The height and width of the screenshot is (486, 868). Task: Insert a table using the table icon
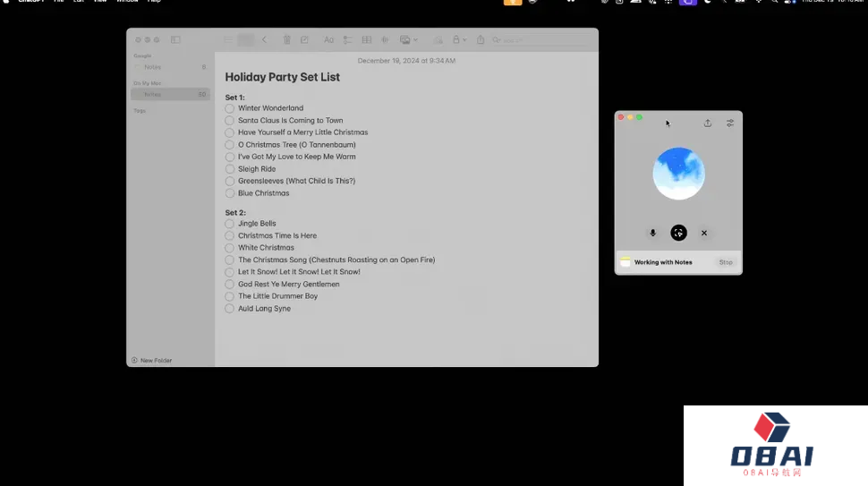367,40
